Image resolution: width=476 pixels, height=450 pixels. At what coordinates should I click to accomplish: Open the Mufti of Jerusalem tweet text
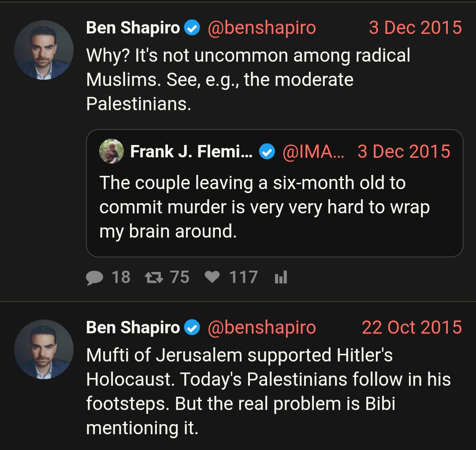point(268,392)
